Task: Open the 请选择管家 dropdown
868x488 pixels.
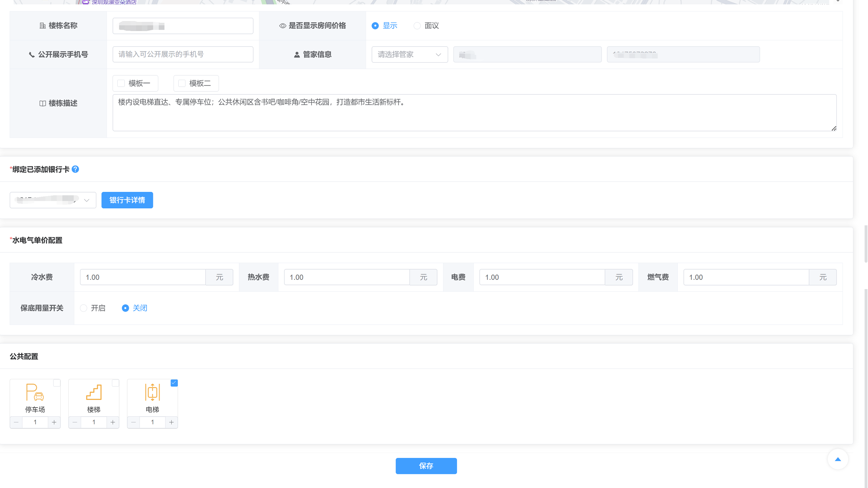Action: (x=409, y=55)
